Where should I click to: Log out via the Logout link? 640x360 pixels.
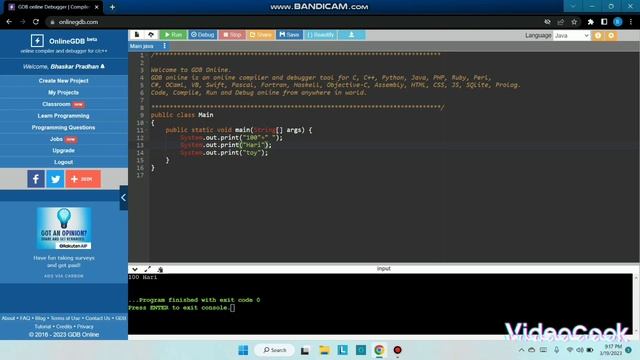(64, 162)
